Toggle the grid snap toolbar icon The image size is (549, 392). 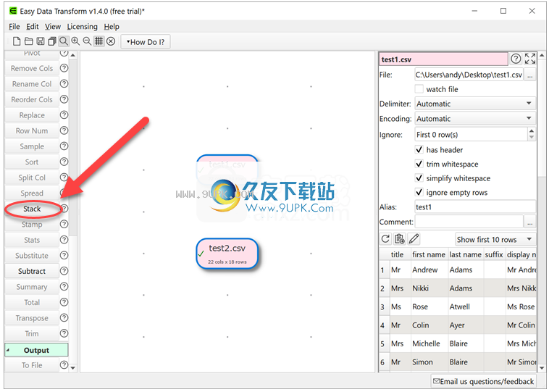pos(99,41)
